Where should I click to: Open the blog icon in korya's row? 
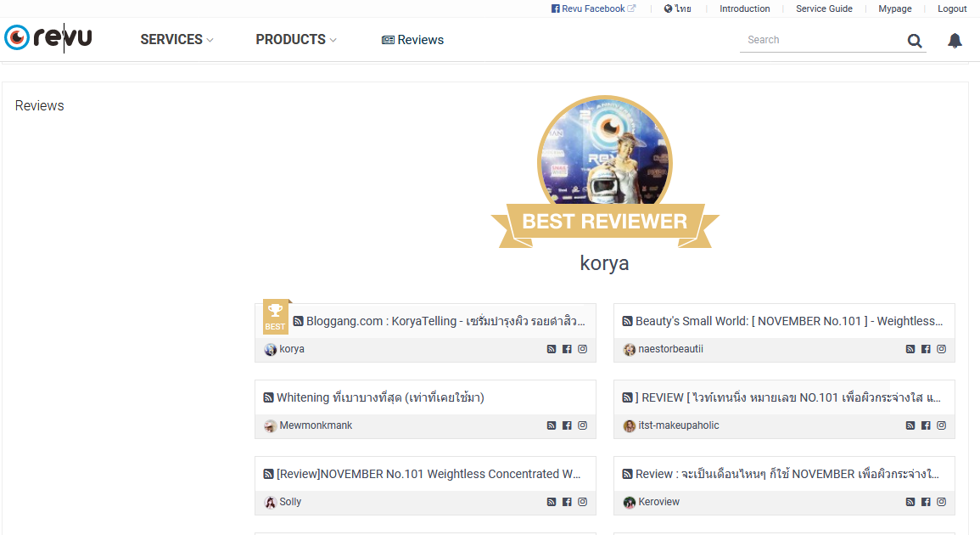552,349
